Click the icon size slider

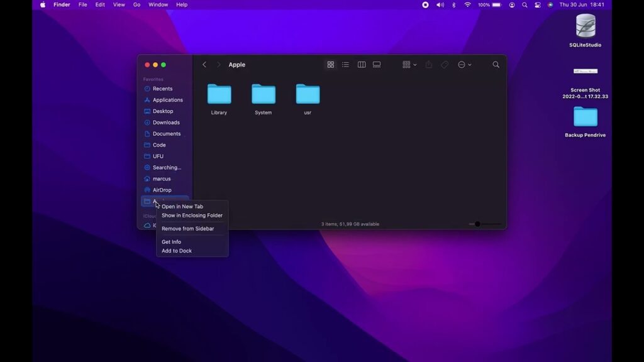(x=485, y=224)
